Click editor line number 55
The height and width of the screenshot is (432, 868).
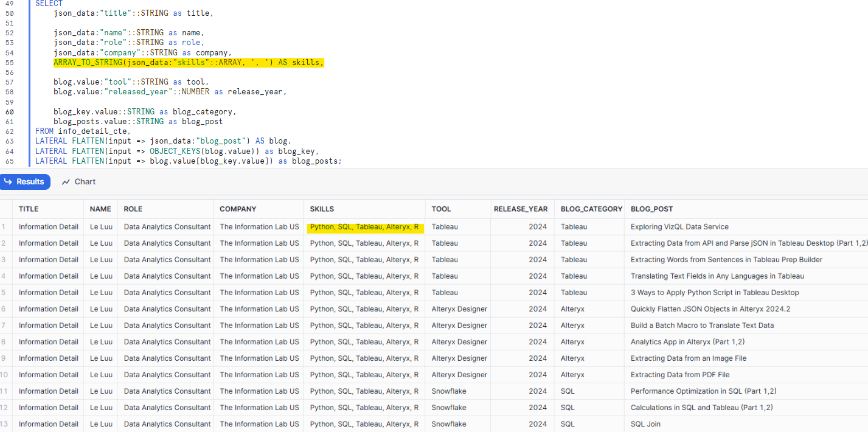9,63
